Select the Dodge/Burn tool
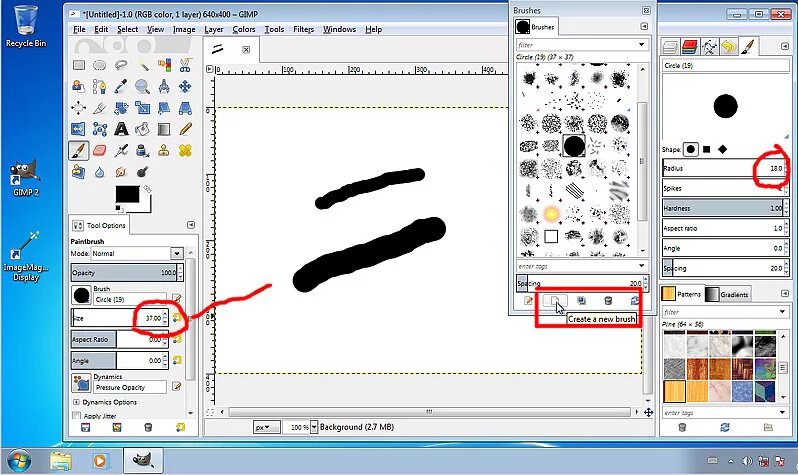This screenshot has height=475, width=798. click(142, 172)
